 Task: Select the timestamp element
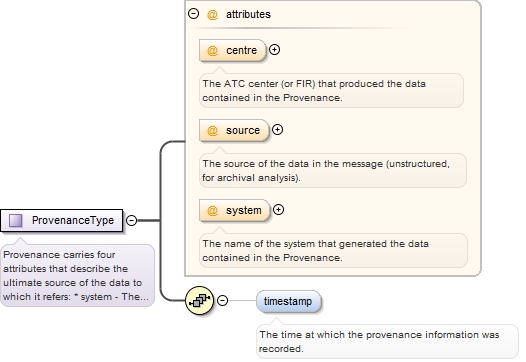(x=288, y=301)
